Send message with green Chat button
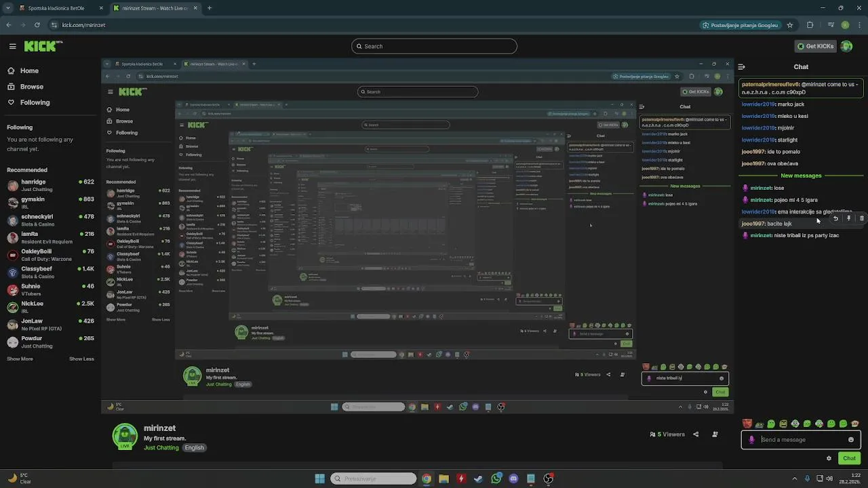Viewport: 868px width, 488px height. point(849,458)
